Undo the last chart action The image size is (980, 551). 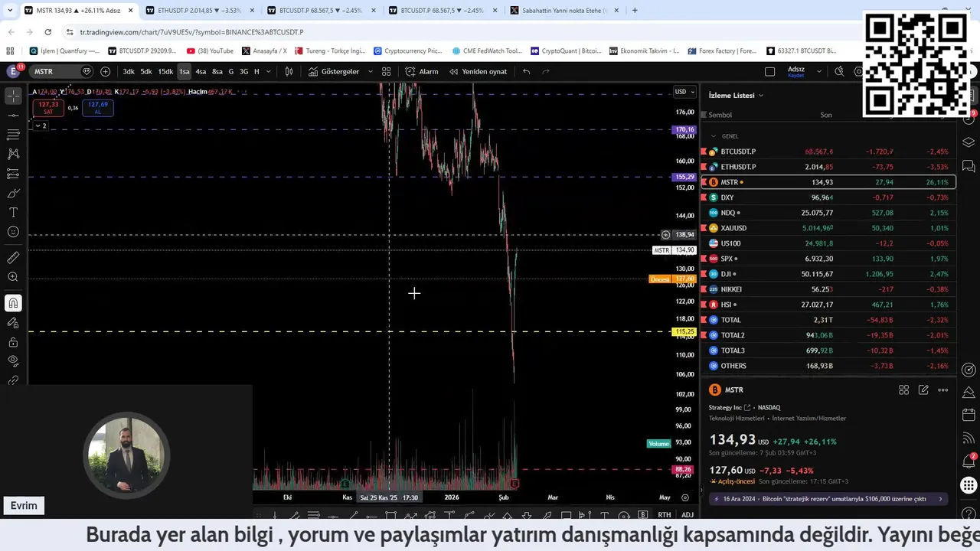pos(526,71)
